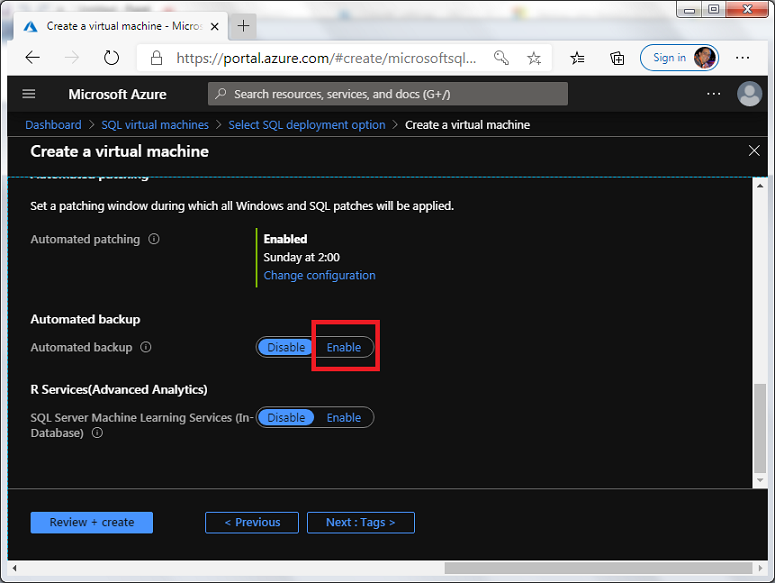This screenshot has width=775, height=583.
Task: Go to Previous step
Action: click(x=252, y=522)
